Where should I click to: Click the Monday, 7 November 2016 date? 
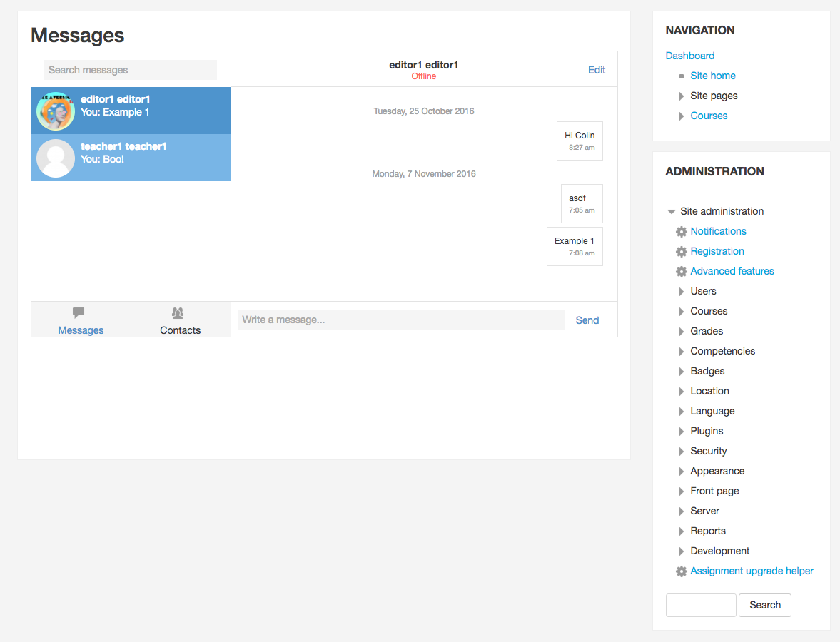424,174
